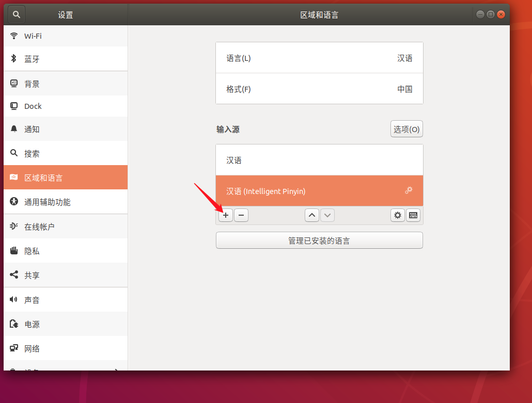Click the notification bell icon
The image size is (532, 403).
[x=14, y=129]
